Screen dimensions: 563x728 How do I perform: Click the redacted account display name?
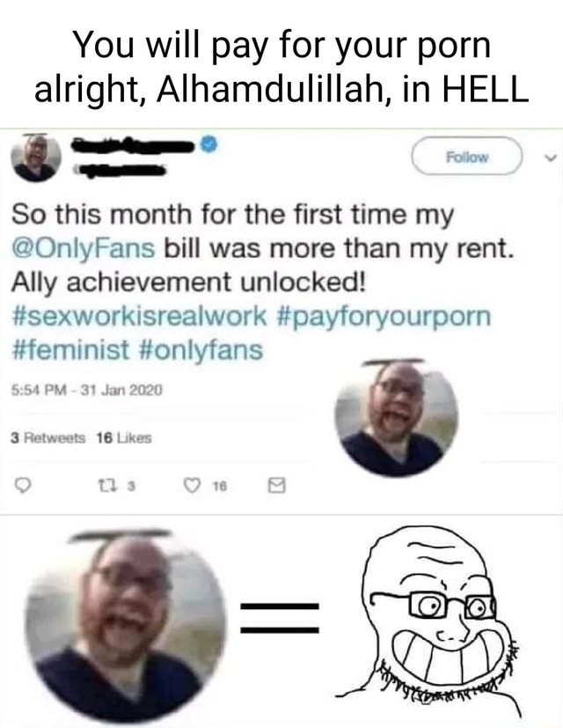[134, 146]
